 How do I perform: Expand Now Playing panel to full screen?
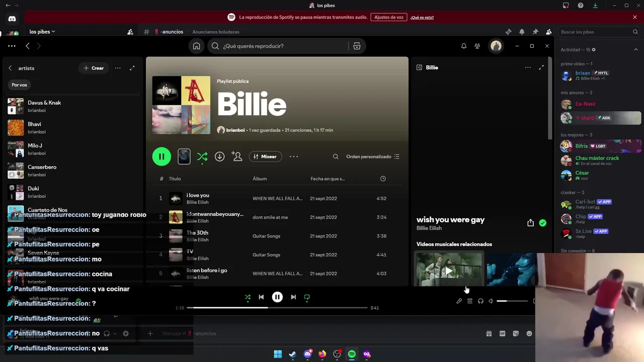[x=541, y=67]
